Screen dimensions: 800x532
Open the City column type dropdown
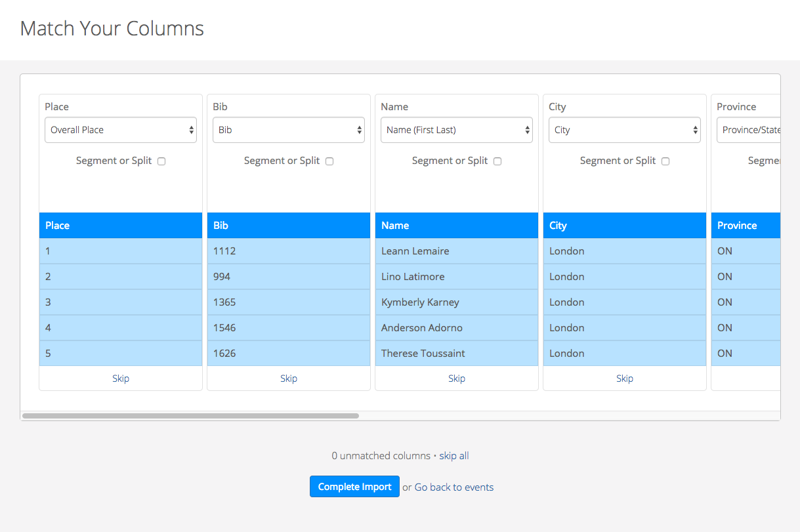coord(625,130)
